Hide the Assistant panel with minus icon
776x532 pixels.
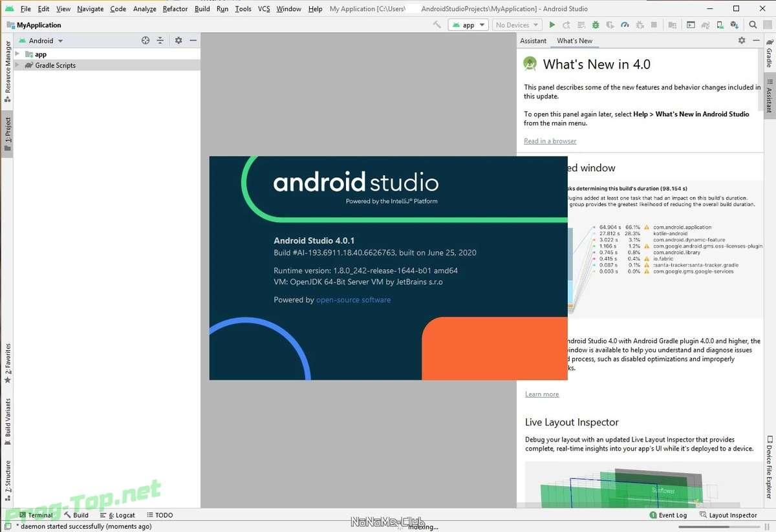coord(757,41)
